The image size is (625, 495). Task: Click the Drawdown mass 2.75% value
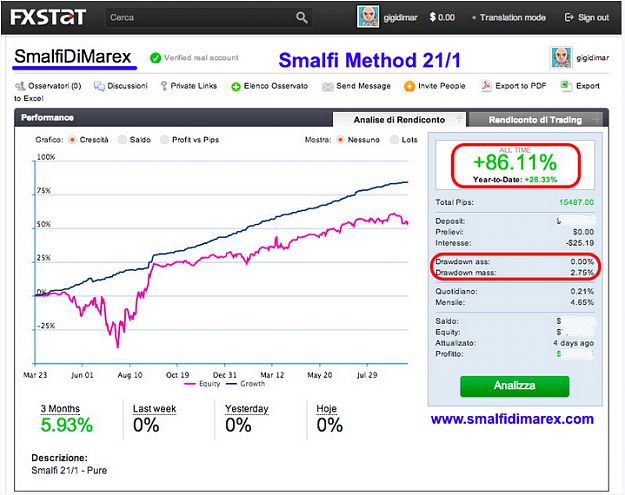(x=582, y=273)
